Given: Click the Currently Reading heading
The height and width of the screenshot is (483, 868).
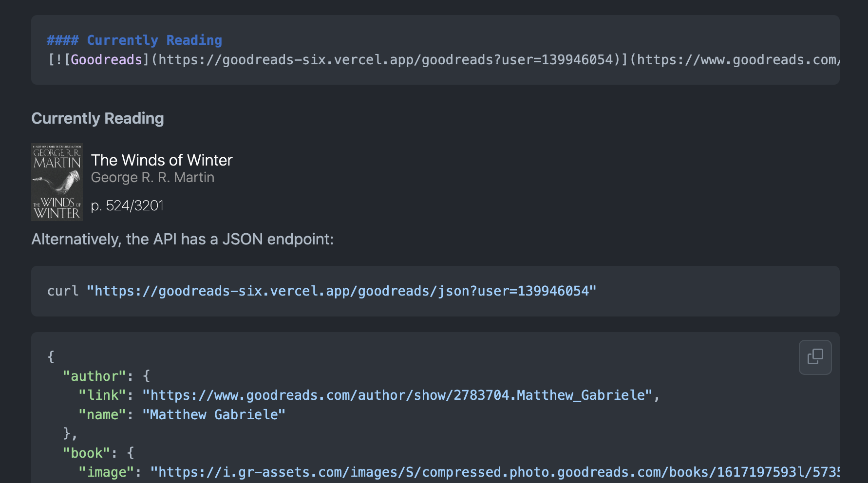Looking at the screenshot, I should click(97, 118).
